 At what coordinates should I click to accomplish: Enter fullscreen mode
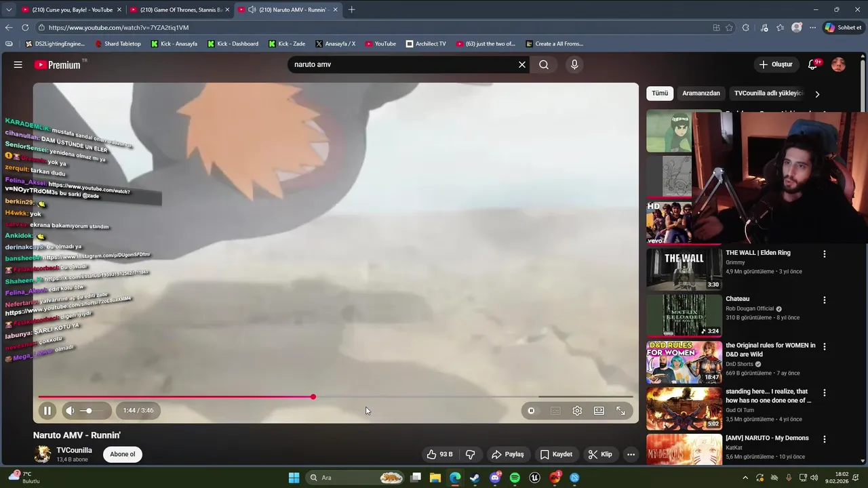[620, 410]
